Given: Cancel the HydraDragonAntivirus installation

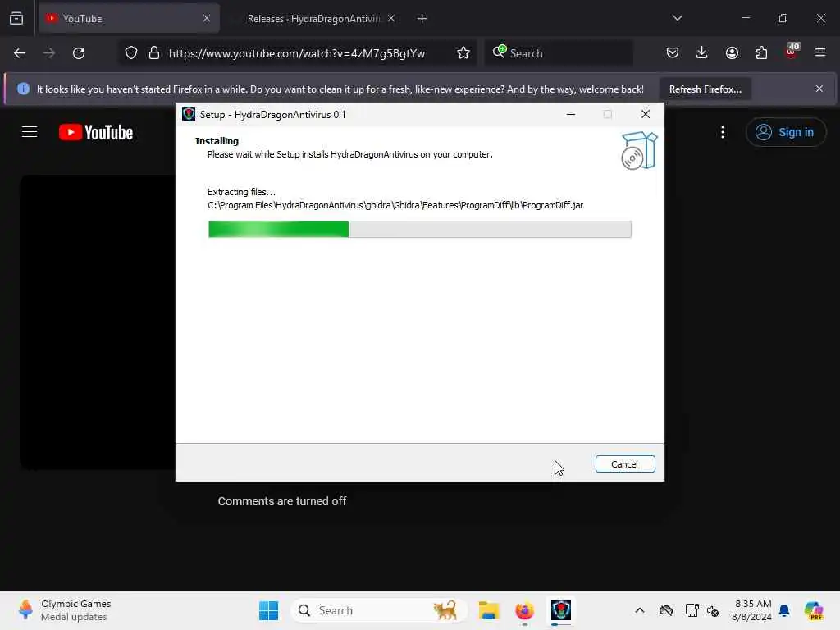Looking at the screenshot, I should pos(624,464).
